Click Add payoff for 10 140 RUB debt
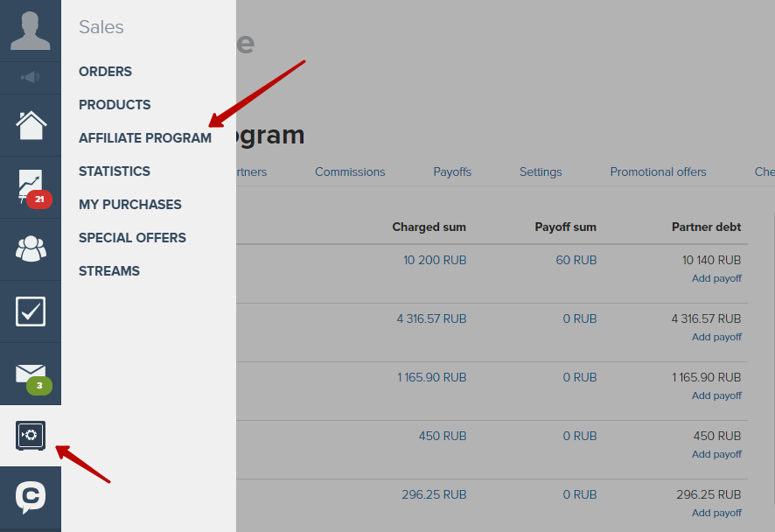 tap(716, 278)
